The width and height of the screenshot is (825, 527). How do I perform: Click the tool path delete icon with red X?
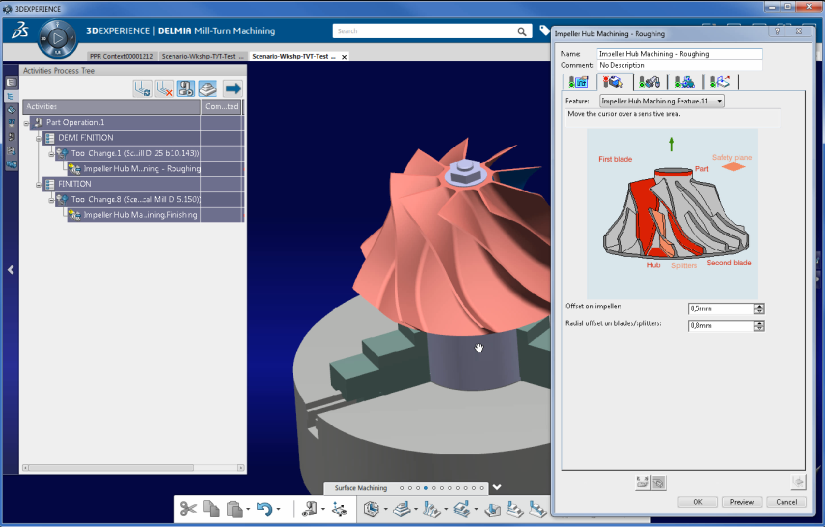(x=165, y=89)
